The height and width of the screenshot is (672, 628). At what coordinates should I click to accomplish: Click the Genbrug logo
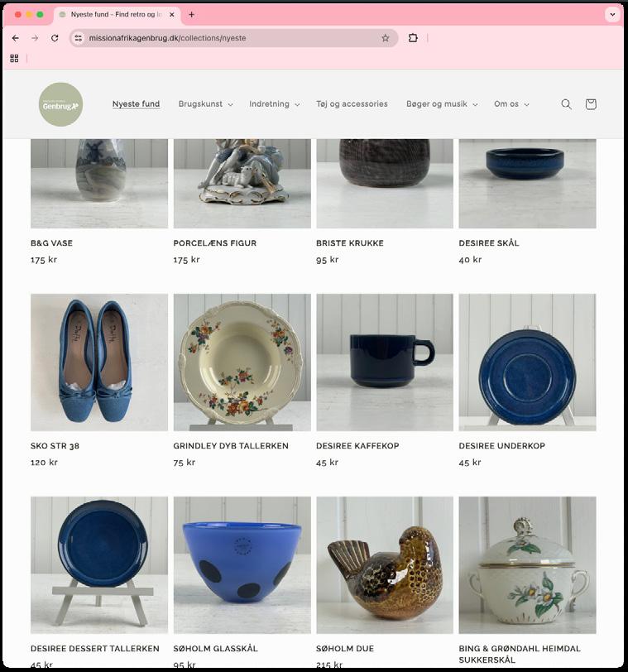[61, 104]
